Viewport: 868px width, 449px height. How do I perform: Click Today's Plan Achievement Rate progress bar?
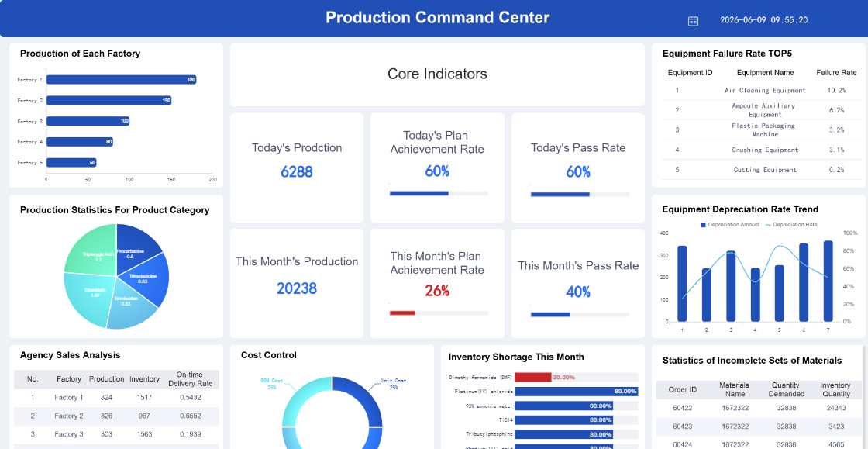[x=439, y=193]
